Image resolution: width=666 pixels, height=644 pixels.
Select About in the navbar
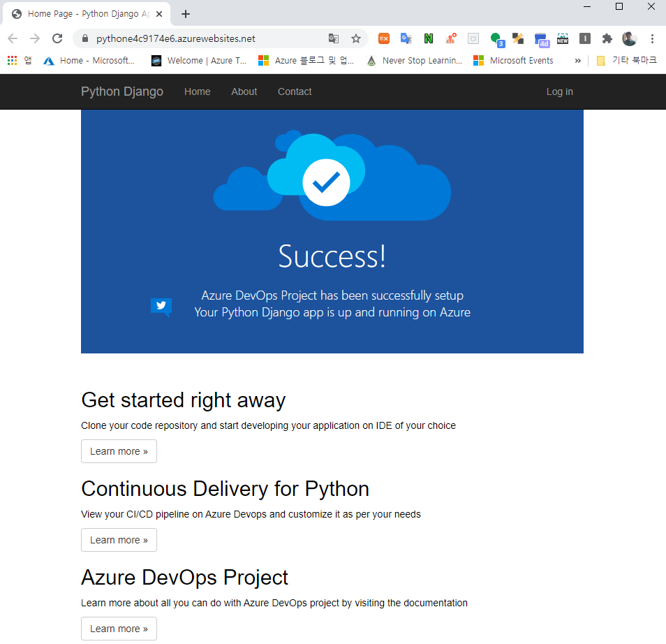click(244, 92)
